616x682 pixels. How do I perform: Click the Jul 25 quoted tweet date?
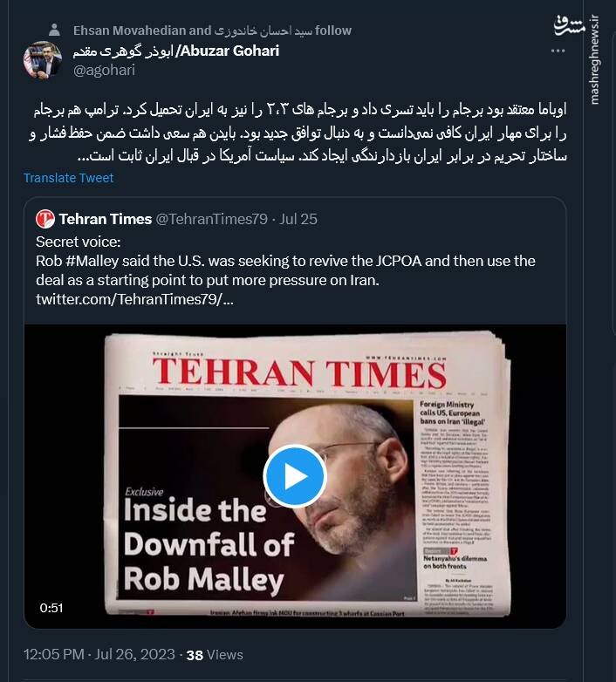pyautogui.click(x=298, y=219)
